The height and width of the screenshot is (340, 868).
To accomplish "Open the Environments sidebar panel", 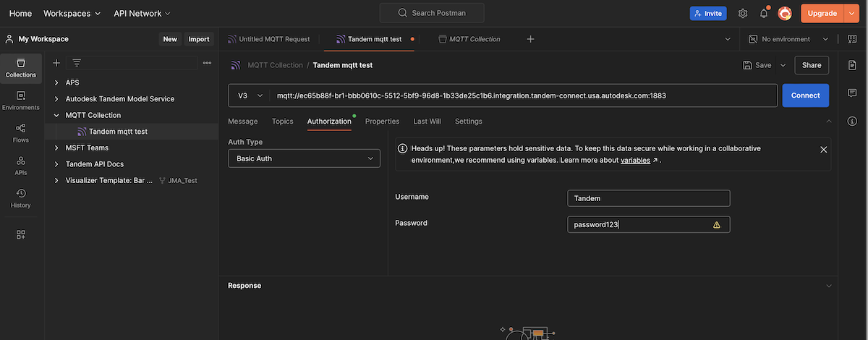I will pos(20,100).
